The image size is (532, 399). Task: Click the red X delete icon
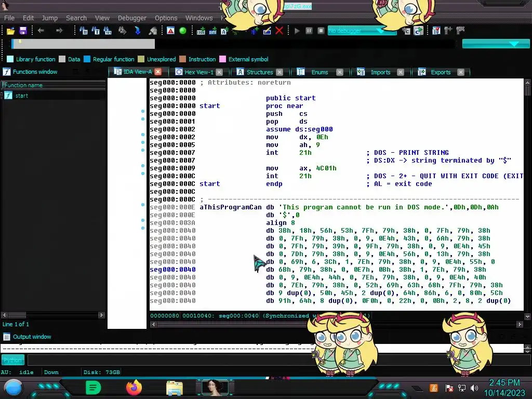pyautogui.click(x=279, y=31)
